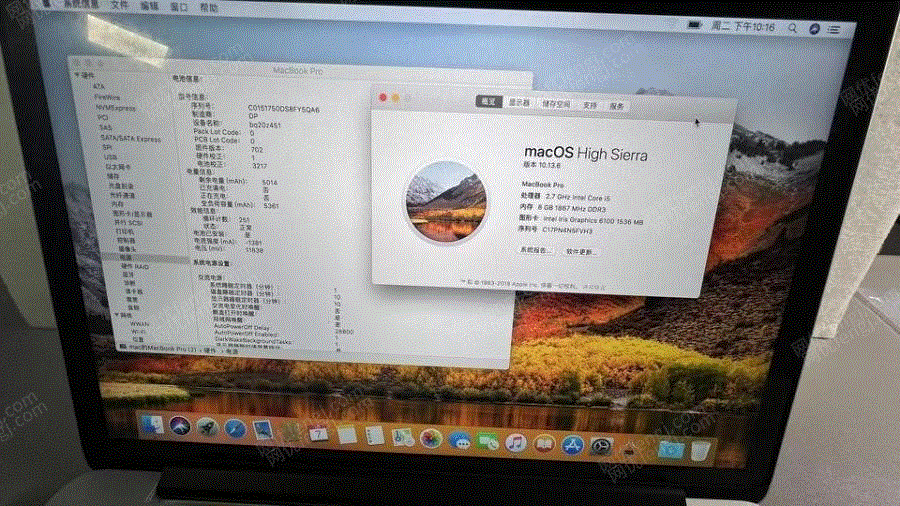Viewport: 900px width, 506px height.
Task: Select PCI in hardware sidebar
Action: click(102, 117)
